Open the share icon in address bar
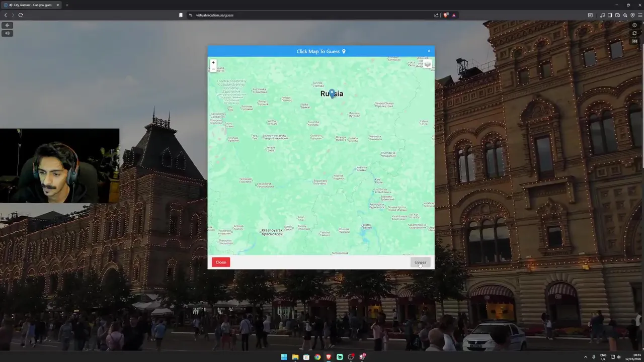 [436, 15]
